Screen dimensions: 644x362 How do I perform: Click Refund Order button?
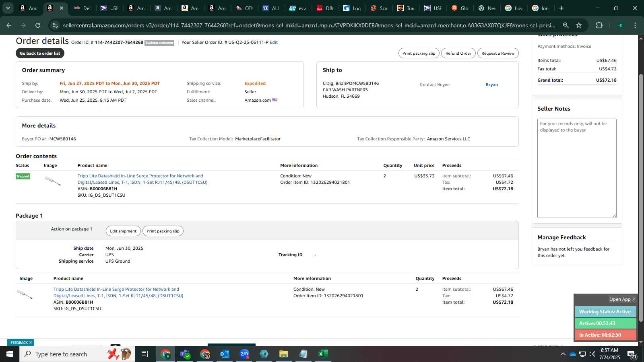[458, 53]
